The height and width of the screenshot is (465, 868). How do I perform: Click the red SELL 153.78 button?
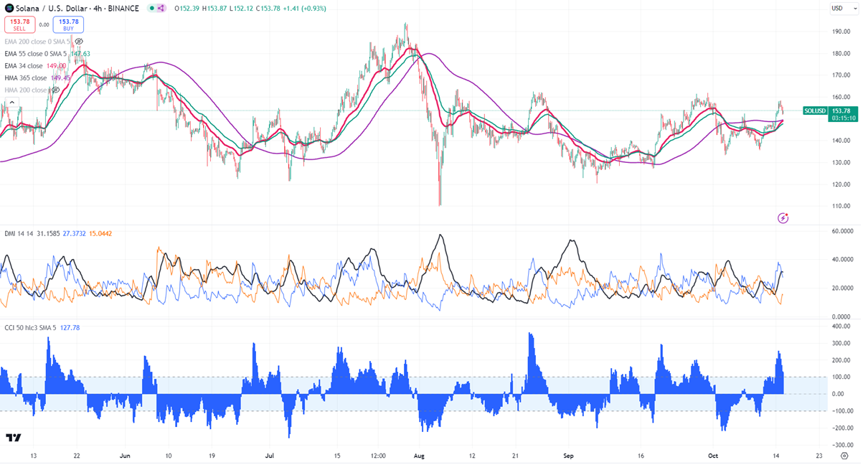tap(19, 24)
